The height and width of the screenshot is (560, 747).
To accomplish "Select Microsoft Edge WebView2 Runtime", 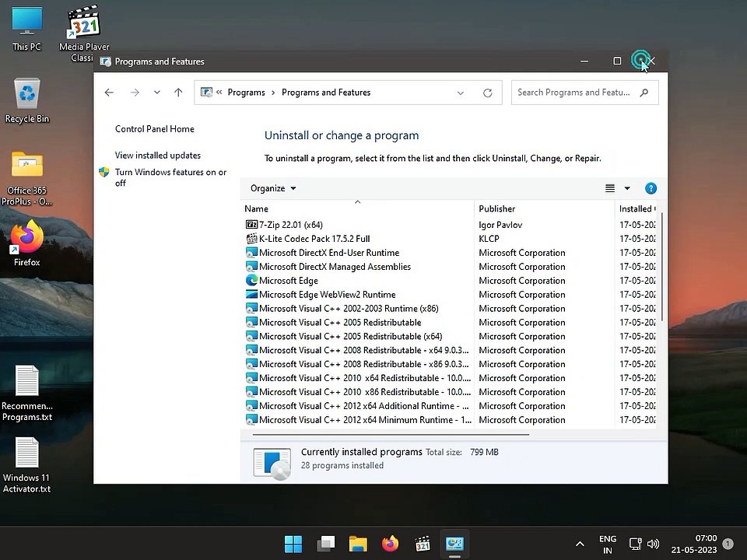I will click(328, 294).
